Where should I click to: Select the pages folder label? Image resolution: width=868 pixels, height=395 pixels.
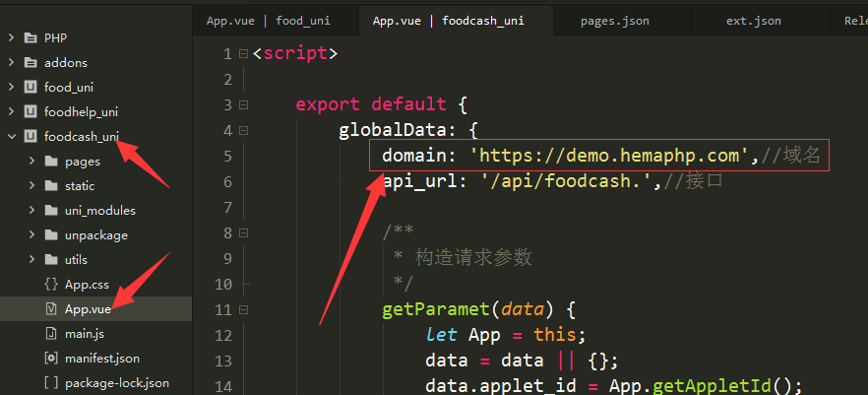coord(83,162)
